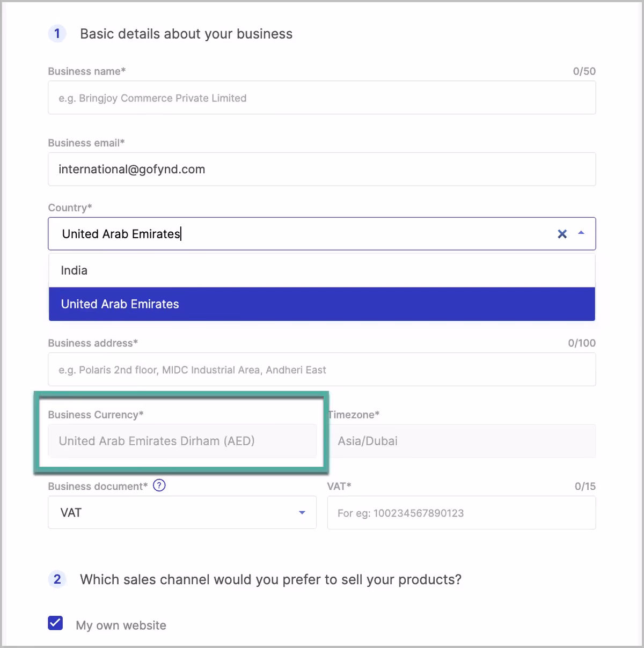The height and width of the screenshot is (648, 644).
Task: Click the 'My own website' label
Action: tap(121, 625)
